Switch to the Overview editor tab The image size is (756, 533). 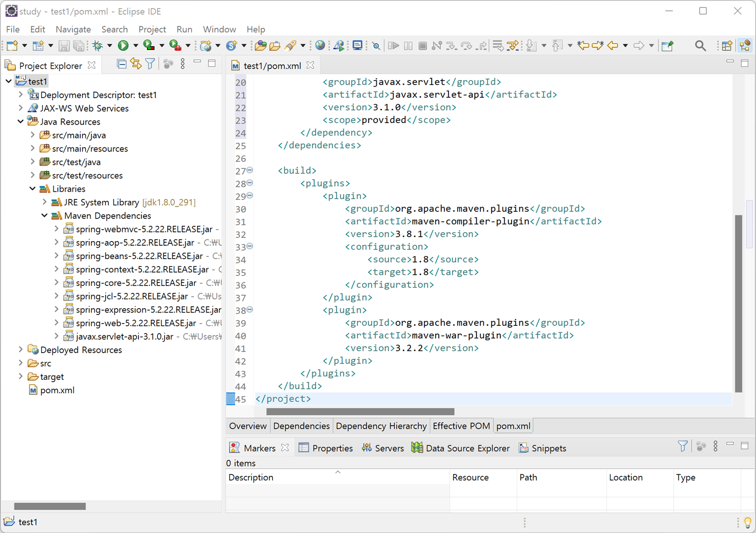click(x=247, y=426)
